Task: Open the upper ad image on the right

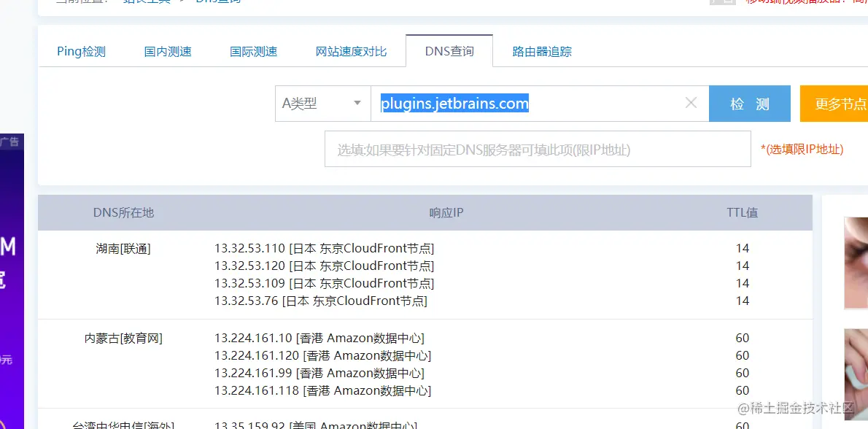Action: point(856,263)
